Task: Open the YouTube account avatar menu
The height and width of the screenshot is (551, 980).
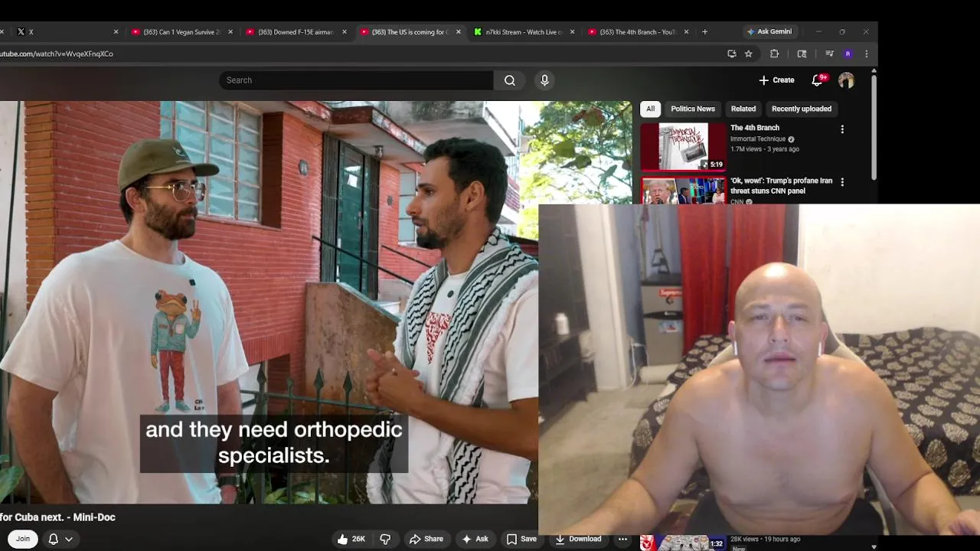Action: point(846,80)
